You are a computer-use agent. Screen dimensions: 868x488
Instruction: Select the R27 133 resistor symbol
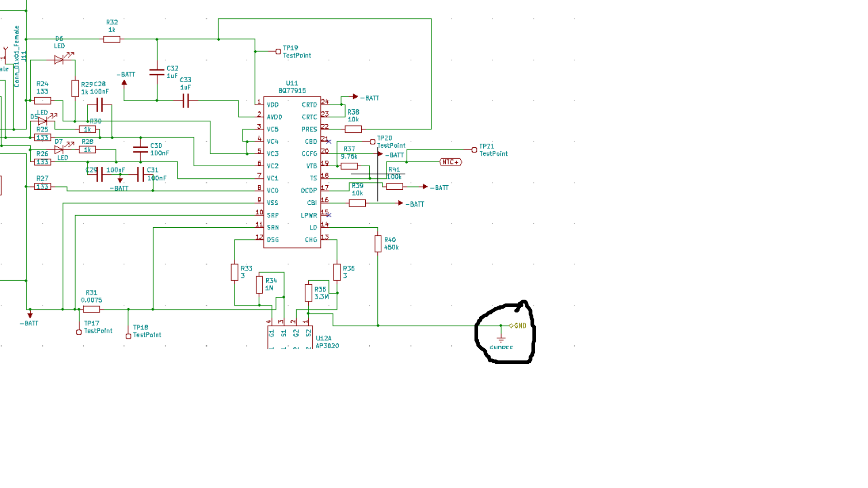pyautogui.click(x=42, y=187)
